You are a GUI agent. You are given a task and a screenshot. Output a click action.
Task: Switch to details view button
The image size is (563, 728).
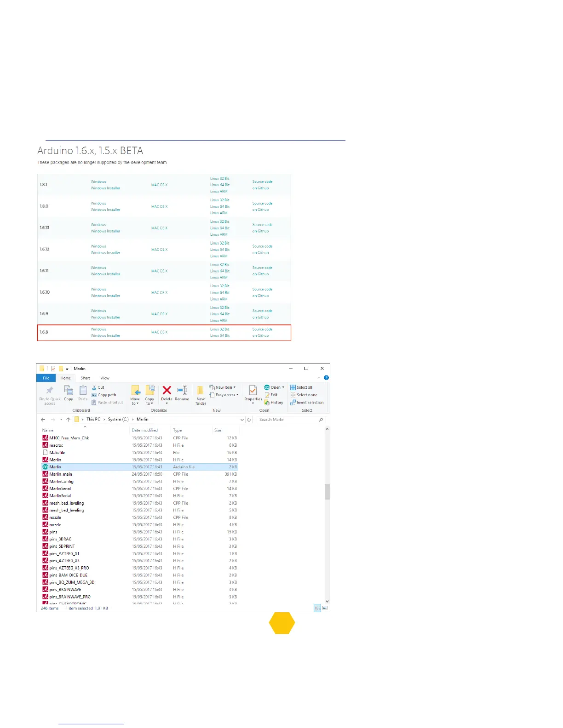(x=317, y=608)
